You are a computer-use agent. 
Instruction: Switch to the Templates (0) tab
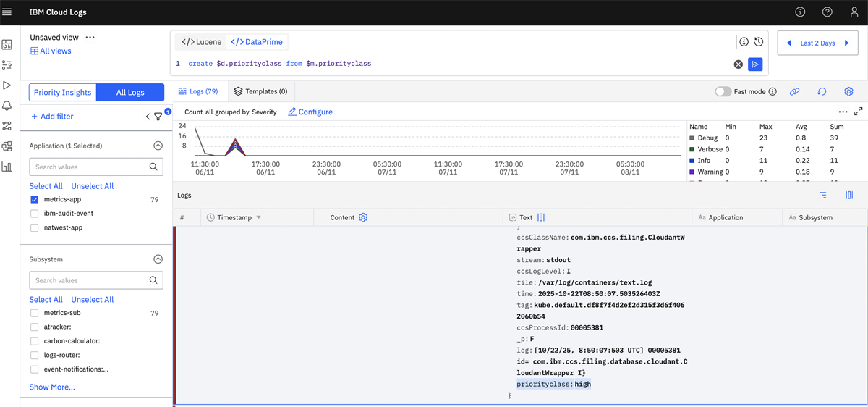[x=261, y=92]
